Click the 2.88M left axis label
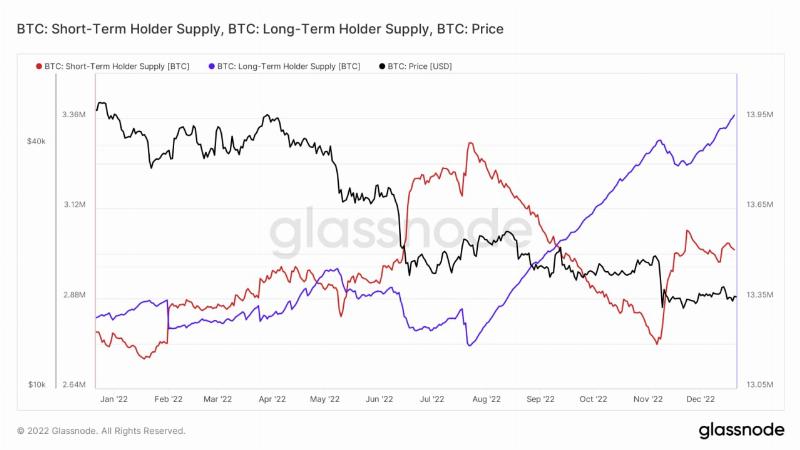This screenshot has width=800, height=450. point(74,295)
